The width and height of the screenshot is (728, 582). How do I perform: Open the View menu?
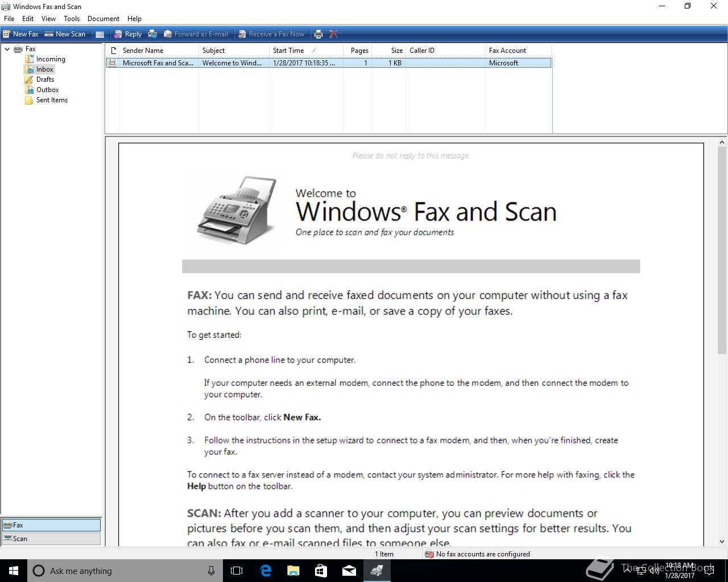coord(48,19)
